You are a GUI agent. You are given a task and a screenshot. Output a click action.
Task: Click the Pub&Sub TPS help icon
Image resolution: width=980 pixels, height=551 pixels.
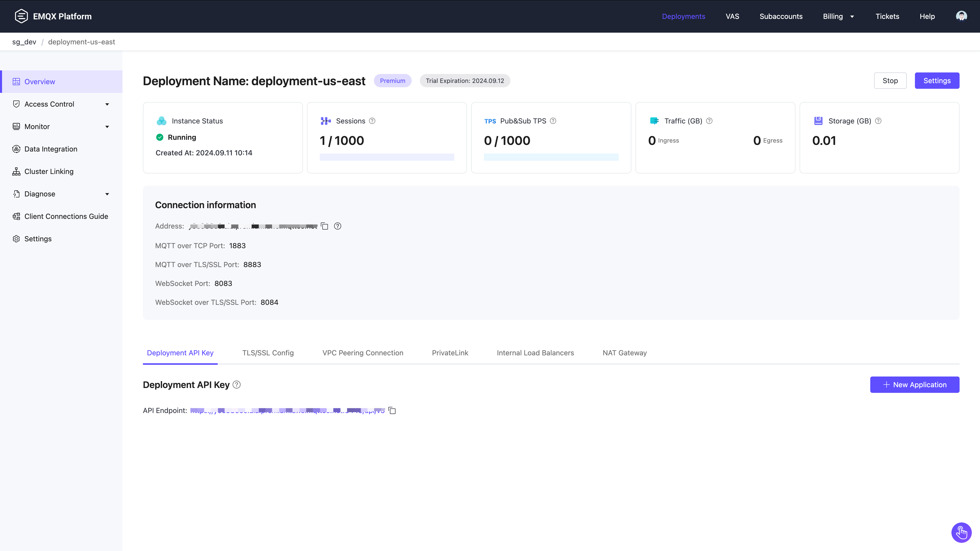(553, 121)
